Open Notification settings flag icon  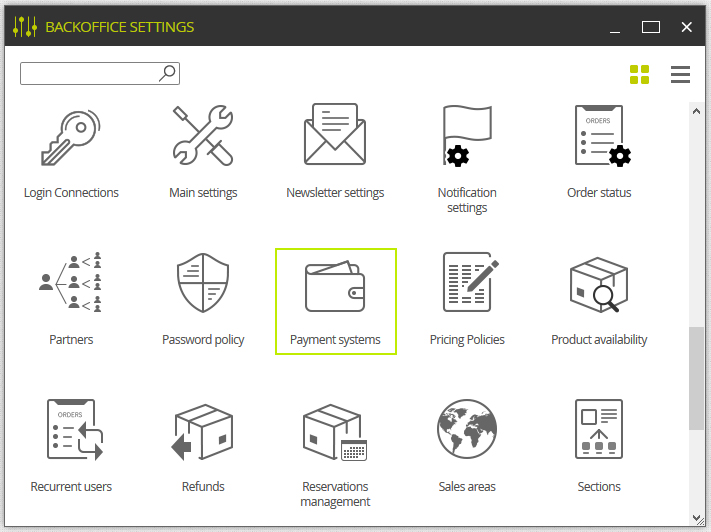point(467,136)
